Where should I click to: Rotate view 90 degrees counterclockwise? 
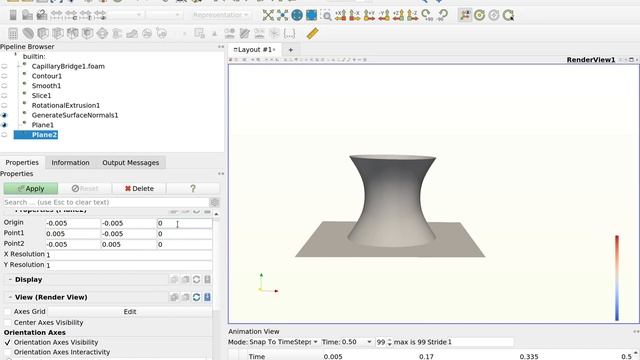442,16
